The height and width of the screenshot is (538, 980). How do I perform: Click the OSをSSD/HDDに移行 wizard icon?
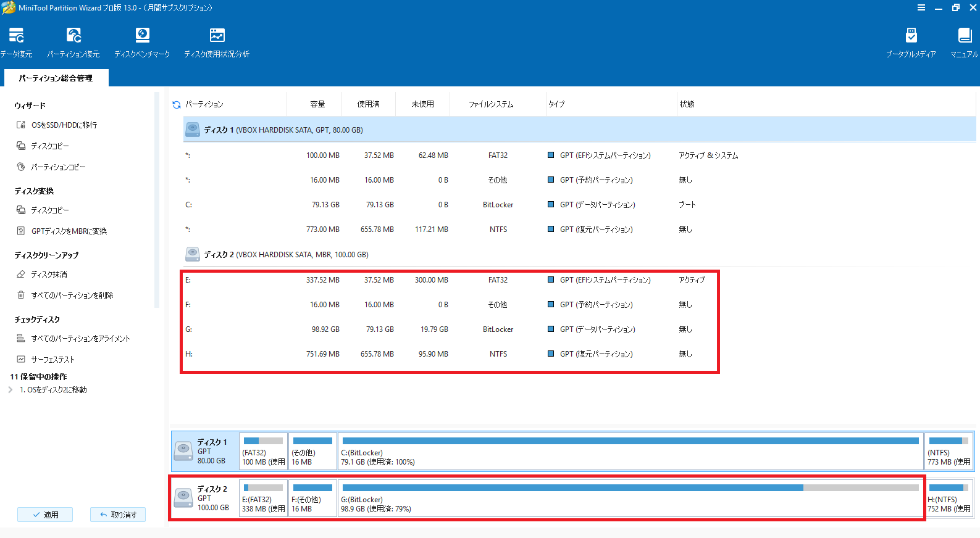coord(21,125)
